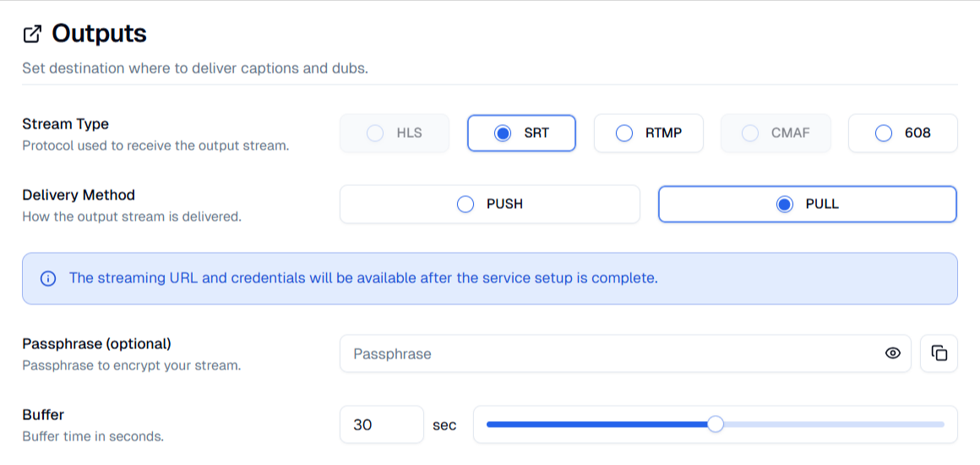Click the Outputs section heading
980x465 pixels.
coord(99,34)
